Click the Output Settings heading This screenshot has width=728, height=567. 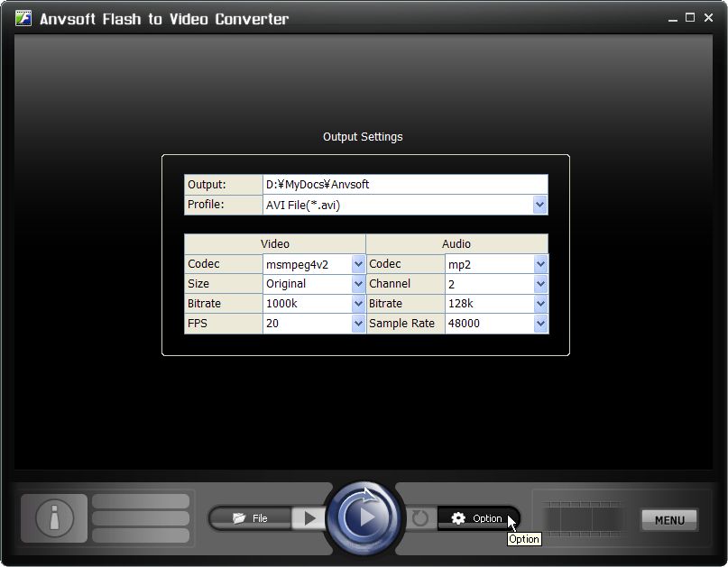(363, 137)
